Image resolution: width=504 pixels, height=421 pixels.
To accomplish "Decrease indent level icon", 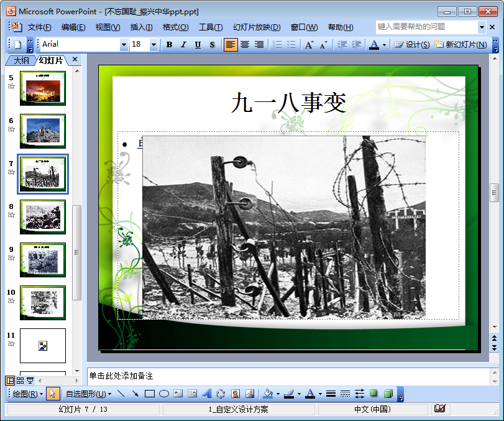I will (x=342, y=45).
